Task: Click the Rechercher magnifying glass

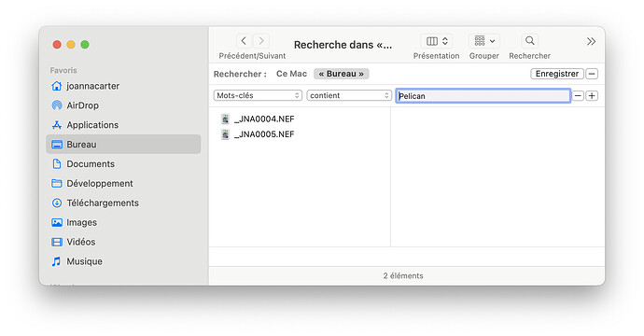Action: [530, 41]
